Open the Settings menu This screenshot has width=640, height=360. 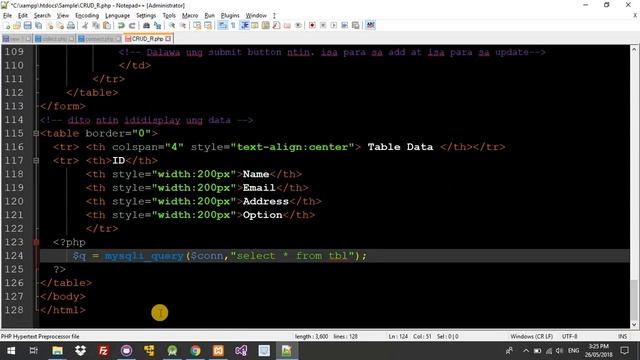point(146,16)
